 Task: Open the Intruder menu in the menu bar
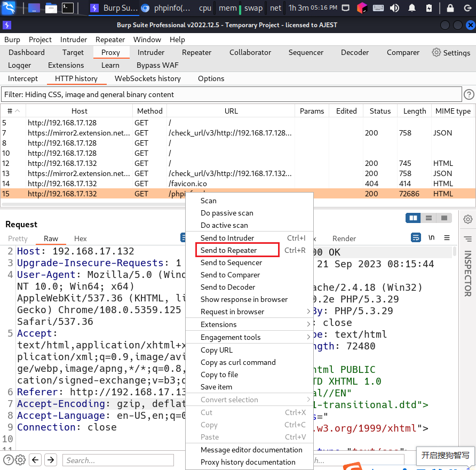[74, 40]
